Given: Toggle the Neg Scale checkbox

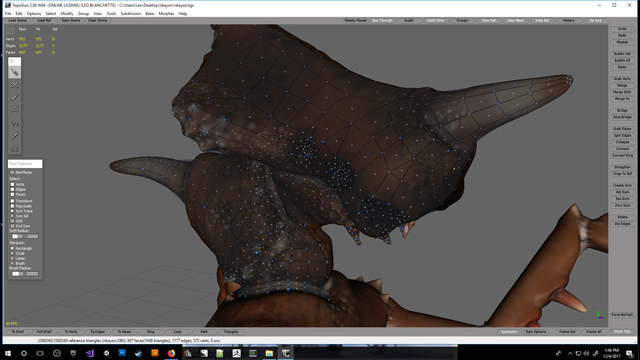Looking at the screenshot, I should pos(12,206).
